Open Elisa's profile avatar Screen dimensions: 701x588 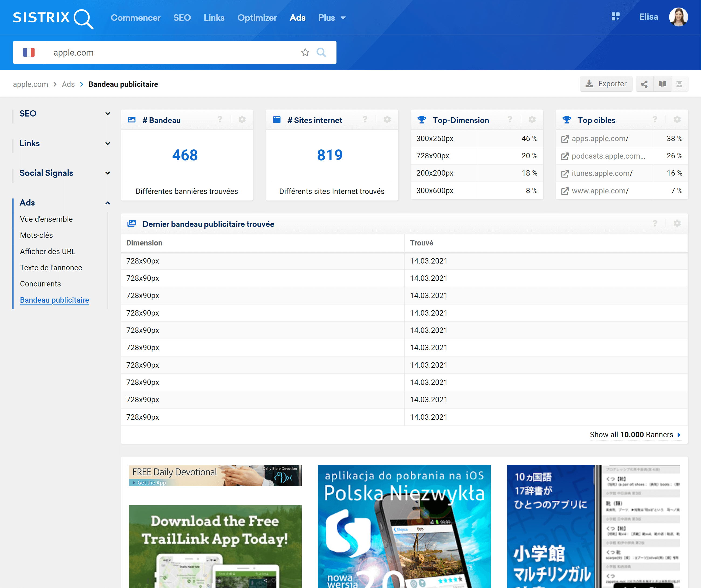click(678, 17)
